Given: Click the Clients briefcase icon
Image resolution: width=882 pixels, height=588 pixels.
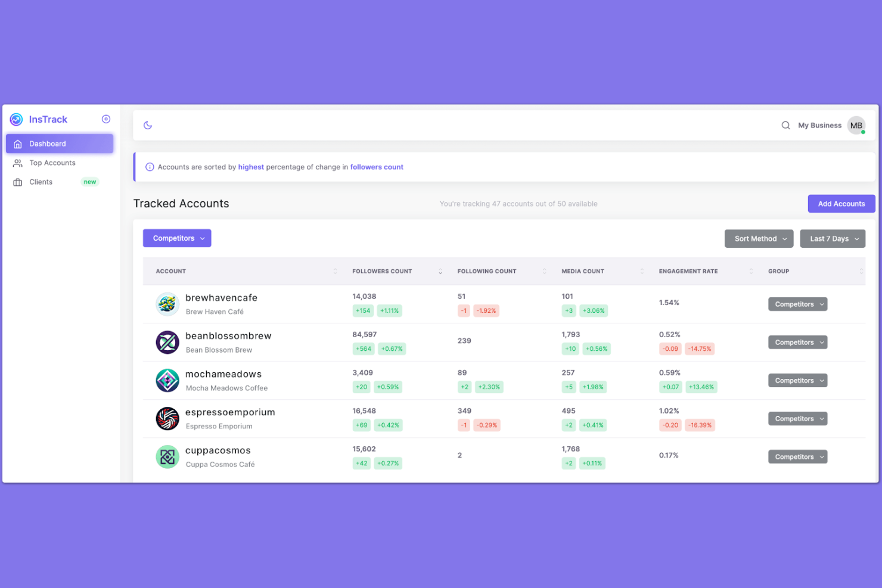Looking at the screenshot, I should pyautogui.click(x=17, y=182).
